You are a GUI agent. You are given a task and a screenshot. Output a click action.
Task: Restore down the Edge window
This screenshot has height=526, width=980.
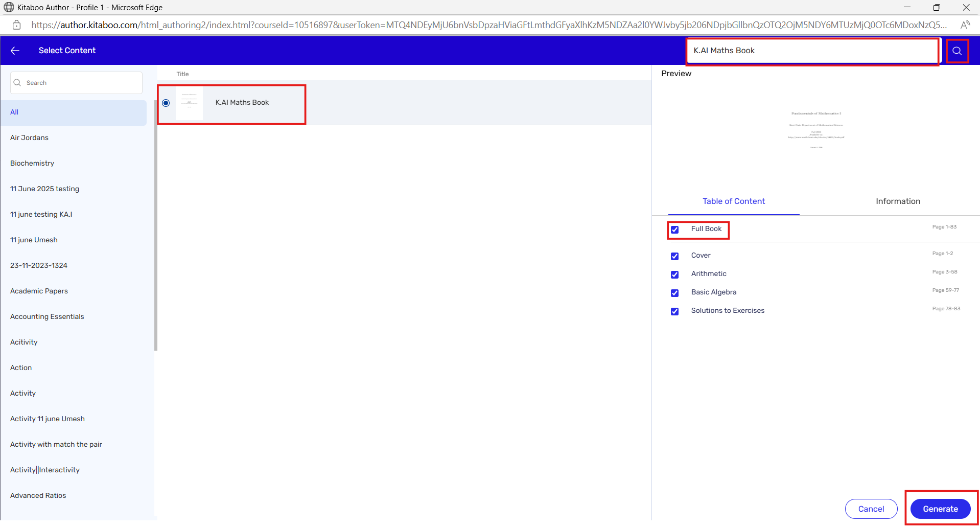pyautogui.click(x=937, y=7)
